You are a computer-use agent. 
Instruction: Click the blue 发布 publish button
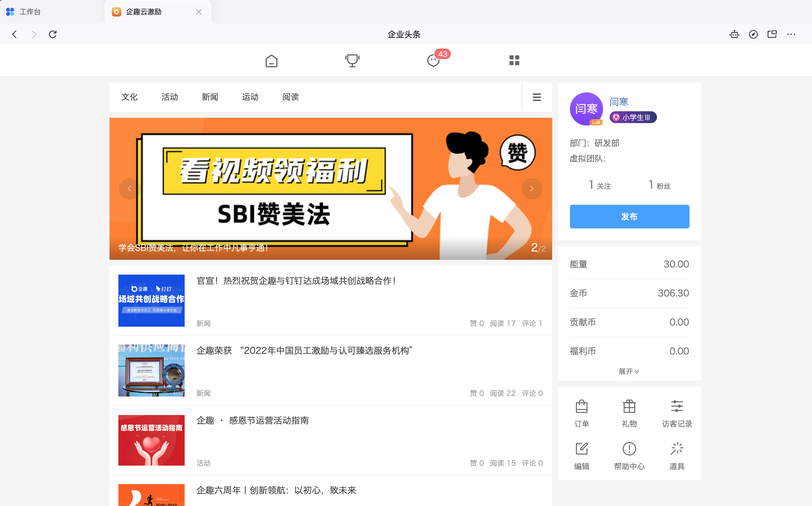coord(629,217)
